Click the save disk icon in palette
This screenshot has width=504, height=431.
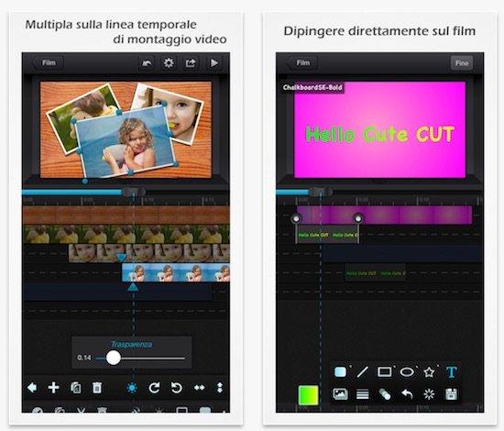point(451,394)
